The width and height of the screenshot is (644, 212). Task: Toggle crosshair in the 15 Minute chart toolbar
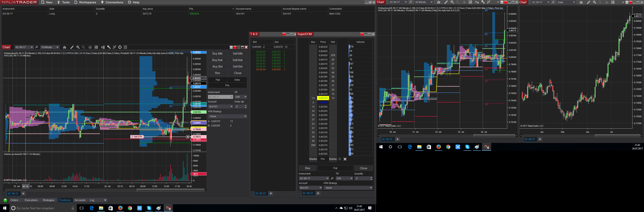click(x=90, y=47)
